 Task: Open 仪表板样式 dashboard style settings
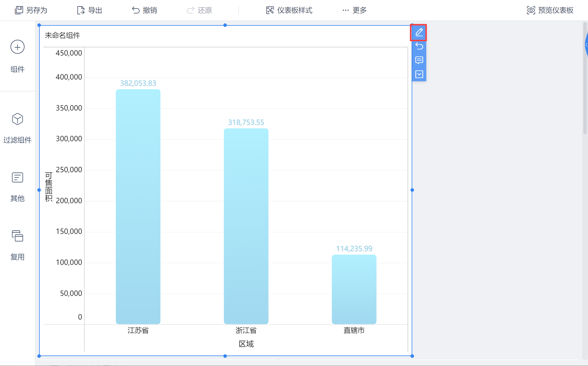tap(289, 10)
